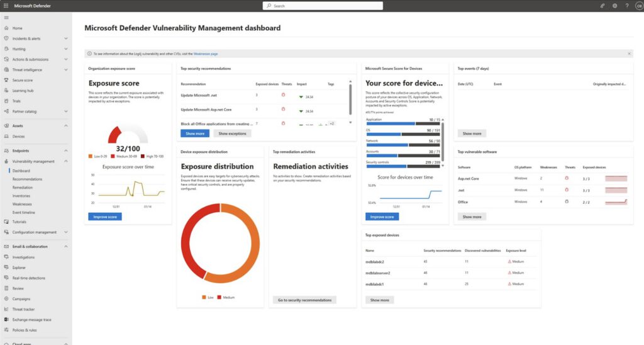
Task: Click the Security controls progress bar
Action: [x=403, y=166]
